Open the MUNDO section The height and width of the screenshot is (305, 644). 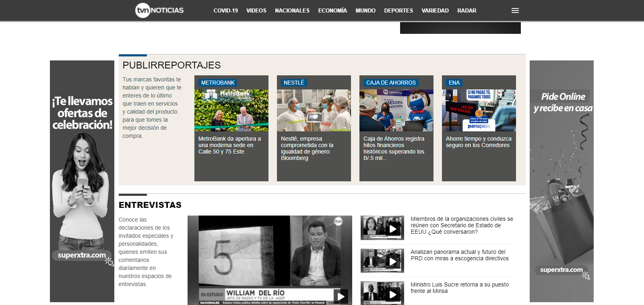pyautogui.click(x=365, y=10)
